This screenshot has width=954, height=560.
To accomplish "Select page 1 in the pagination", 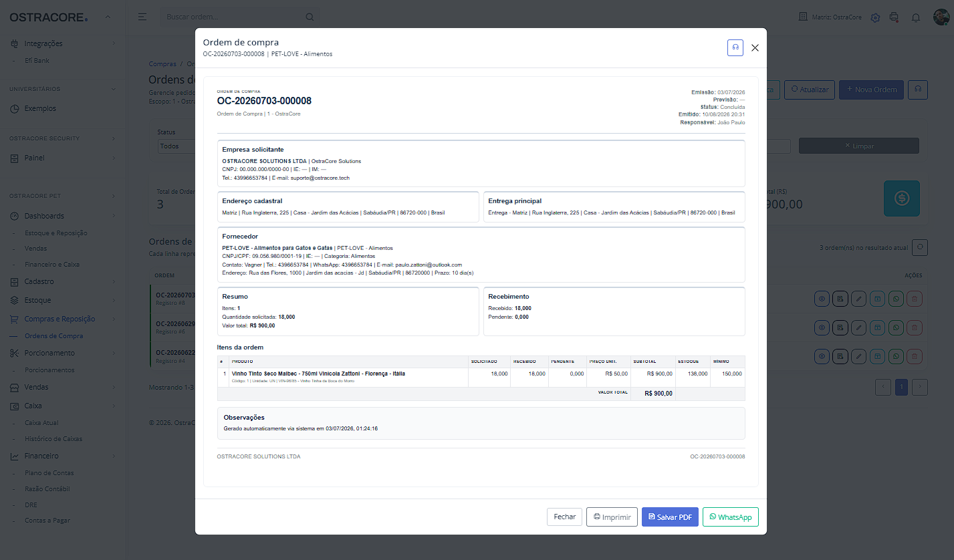I will pos(901,386).
